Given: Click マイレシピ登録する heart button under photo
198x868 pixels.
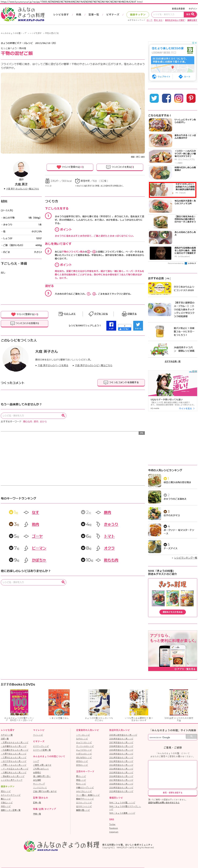Looking at the screenshot, I should [70, 167].
